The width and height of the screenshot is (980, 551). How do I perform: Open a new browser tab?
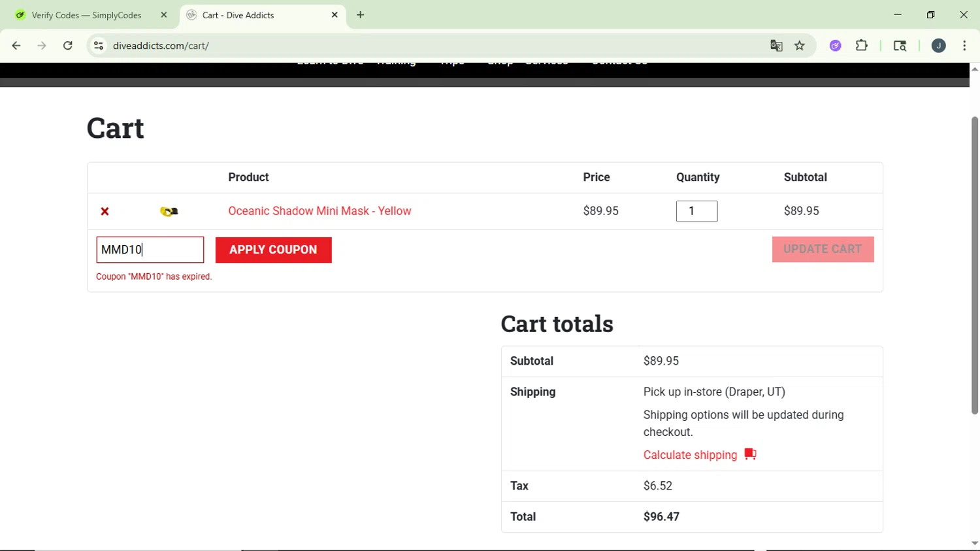361,15
